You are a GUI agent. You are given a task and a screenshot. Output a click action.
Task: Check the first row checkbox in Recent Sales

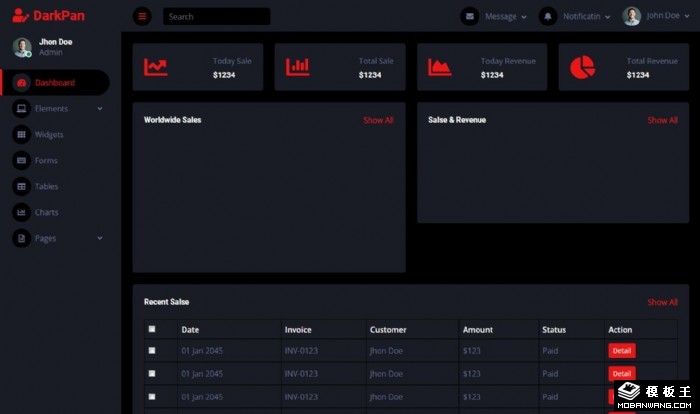tap(152, 350)
